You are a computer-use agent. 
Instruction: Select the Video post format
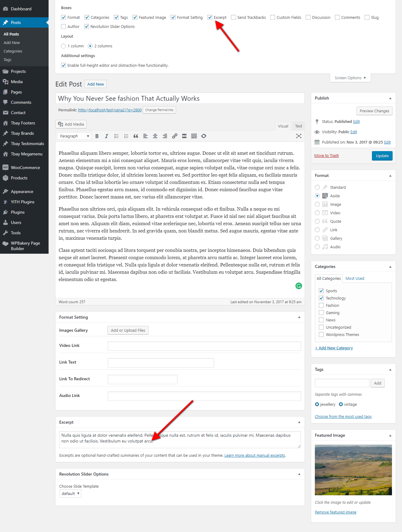point(317,213)
